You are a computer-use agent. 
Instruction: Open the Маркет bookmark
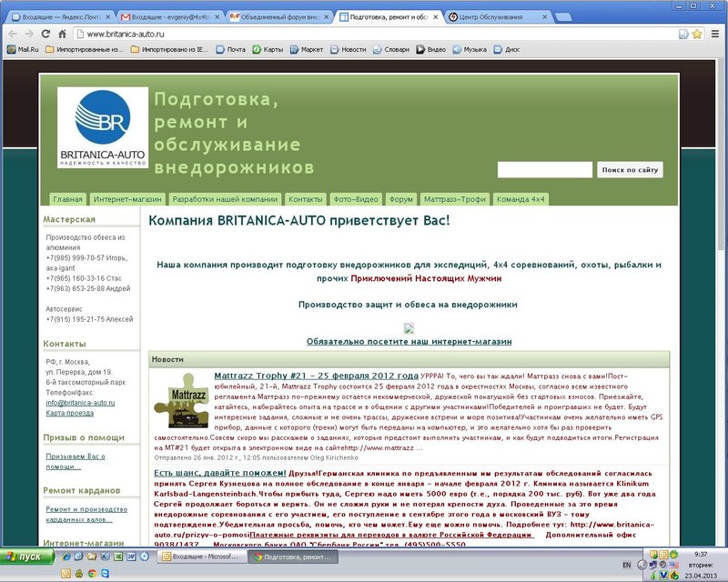pos(307,49)
